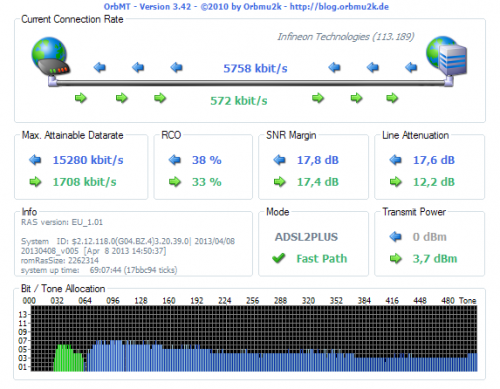Viewport: 500px width, 389px height.
Task: Click the 0 dBm transmit power value
Action: pos(429,237)
